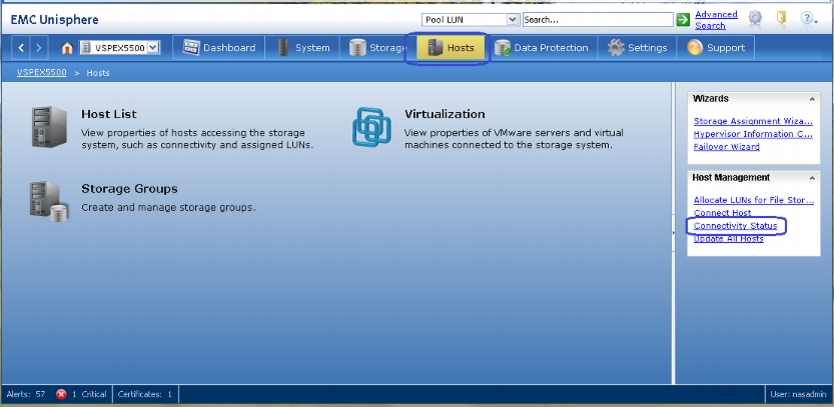Click the Alerts: 57 status entry
This screenshot has height=407, width=834.
26,394
